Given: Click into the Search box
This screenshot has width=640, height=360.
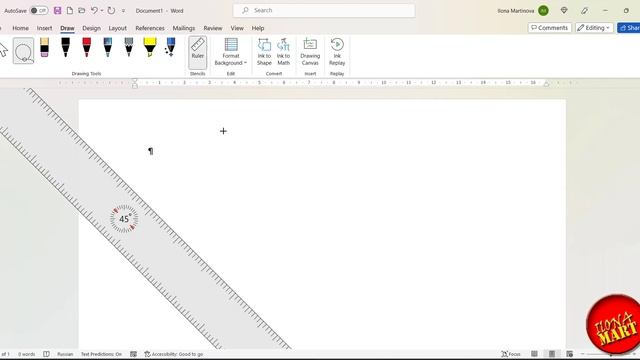Looking at the screenshot, I should click(324, 11).
